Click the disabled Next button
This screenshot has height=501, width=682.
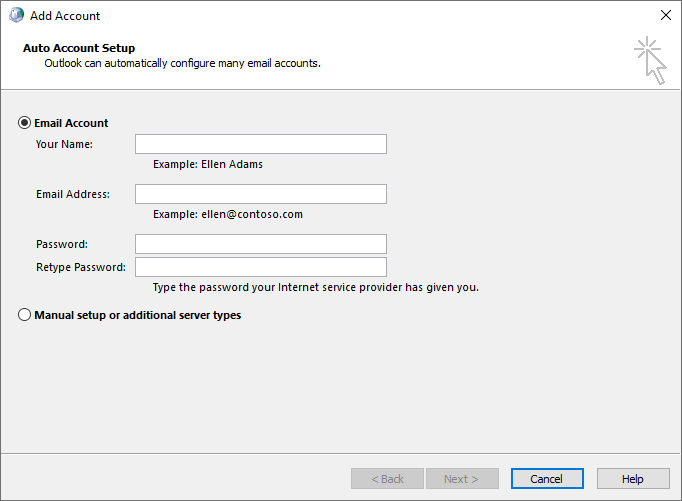tap(462, 479)
